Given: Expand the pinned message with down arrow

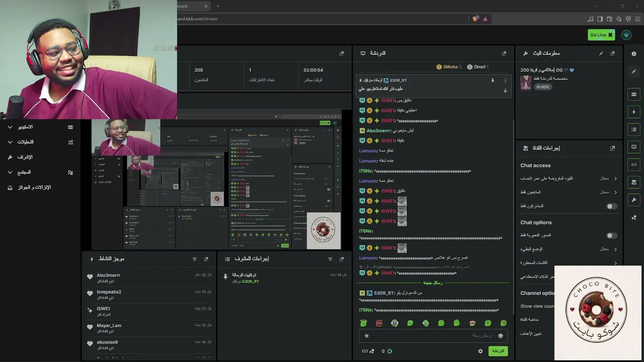Looking at the screenshot, I should [505, 90].
